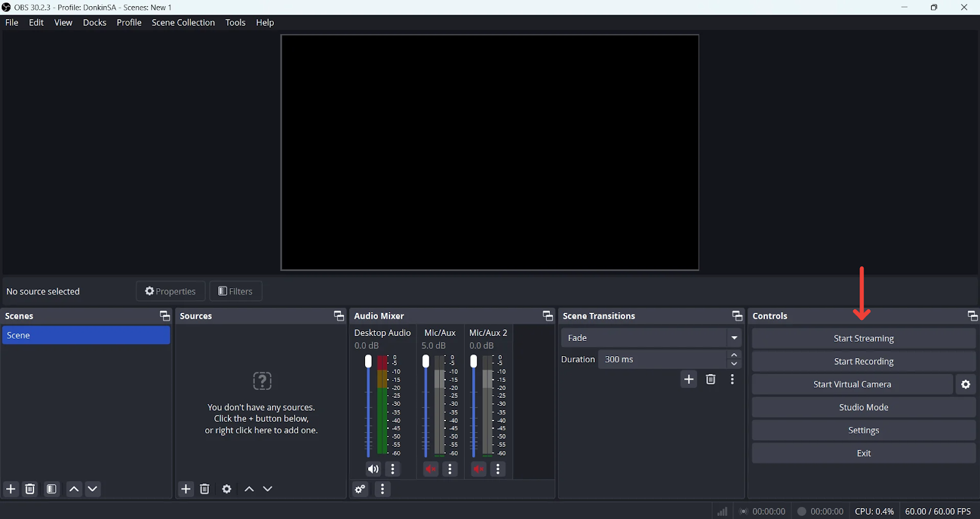Open the Profile menu
This screenshot has height=519, width=980.
point(129,23)
